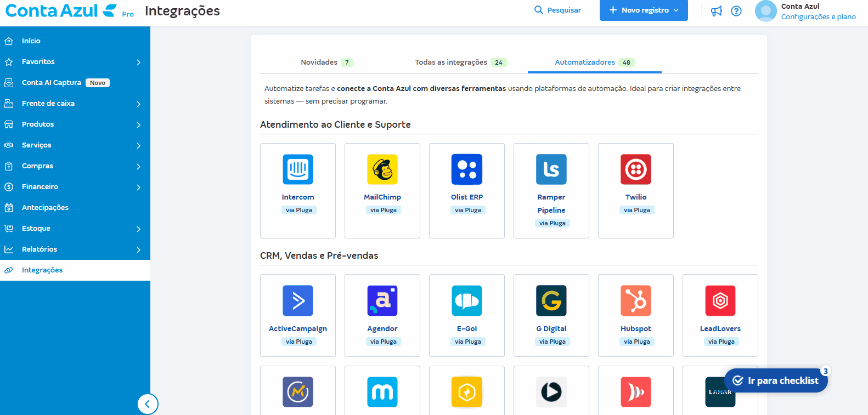Open the ActiveCampaign integration icon
868x415 pixels.
point(298,300)
